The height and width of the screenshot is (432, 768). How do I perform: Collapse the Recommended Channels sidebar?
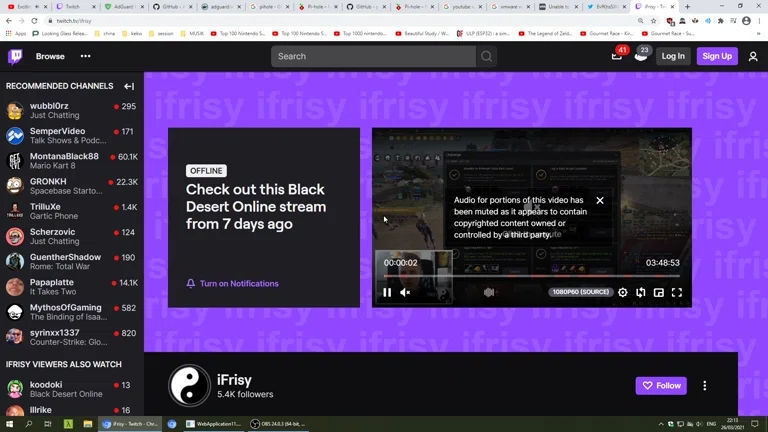(x=129, y=87)
